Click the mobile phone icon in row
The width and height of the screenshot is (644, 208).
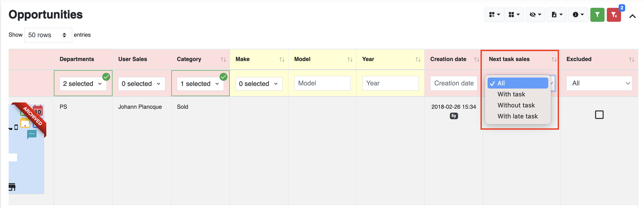click(x=16, y=127)
